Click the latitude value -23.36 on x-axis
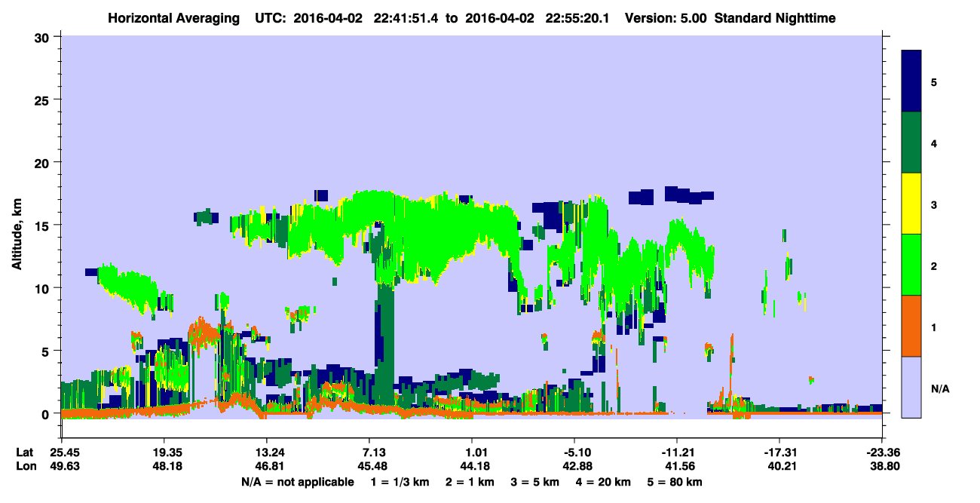The height and width of the screenshot is (503, 980). pyautogui.click(x=881, y=452)
